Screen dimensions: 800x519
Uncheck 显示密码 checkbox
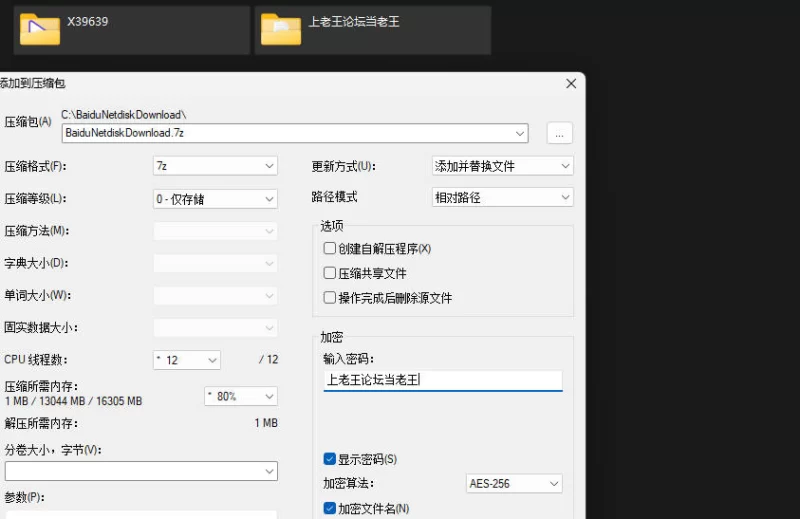[x=330, y=459]
